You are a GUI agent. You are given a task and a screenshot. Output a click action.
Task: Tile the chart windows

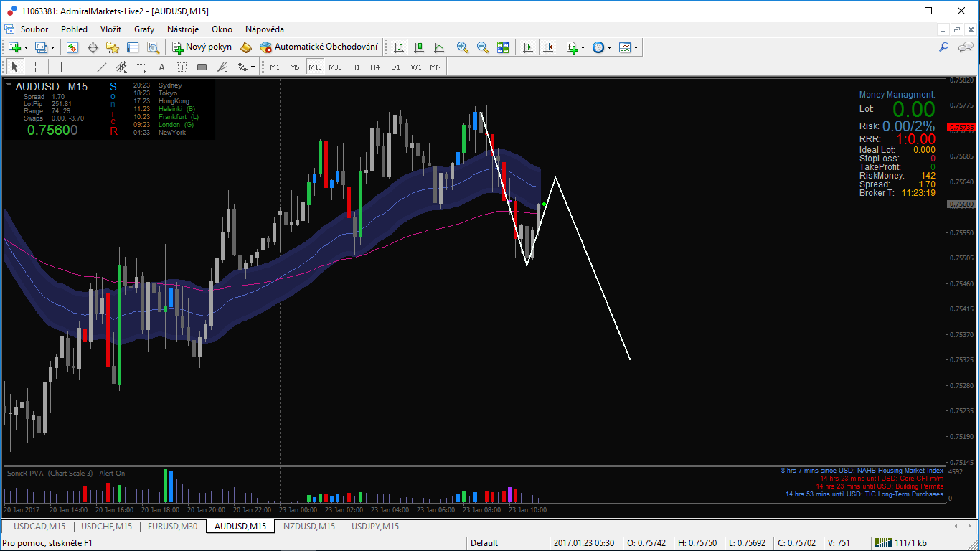tap(503, 47)
